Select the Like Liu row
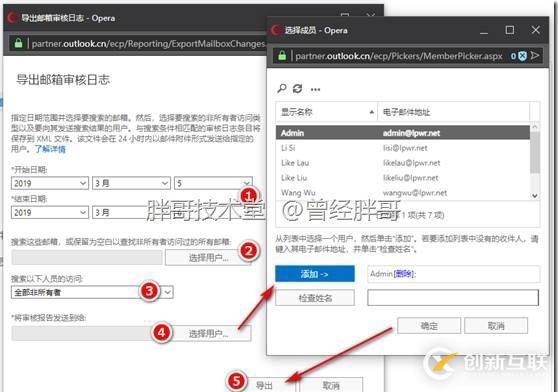The width and height of the screenshot is (558, 392). 403,178
